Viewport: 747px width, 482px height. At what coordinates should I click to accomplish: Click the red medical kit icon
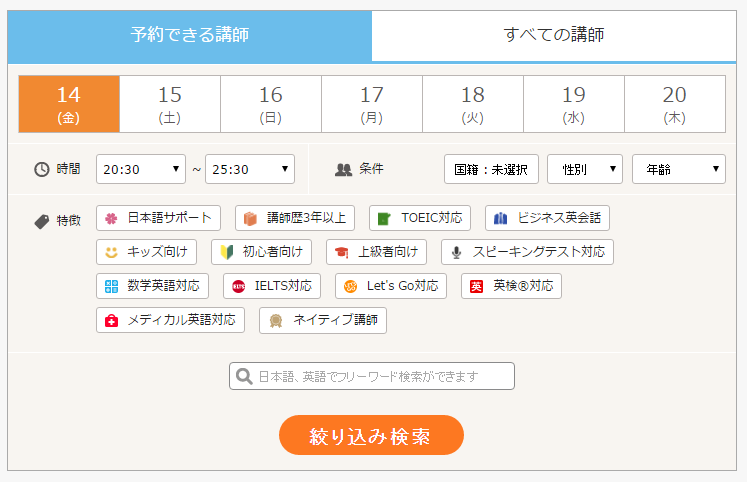click(x=112, y=320)
